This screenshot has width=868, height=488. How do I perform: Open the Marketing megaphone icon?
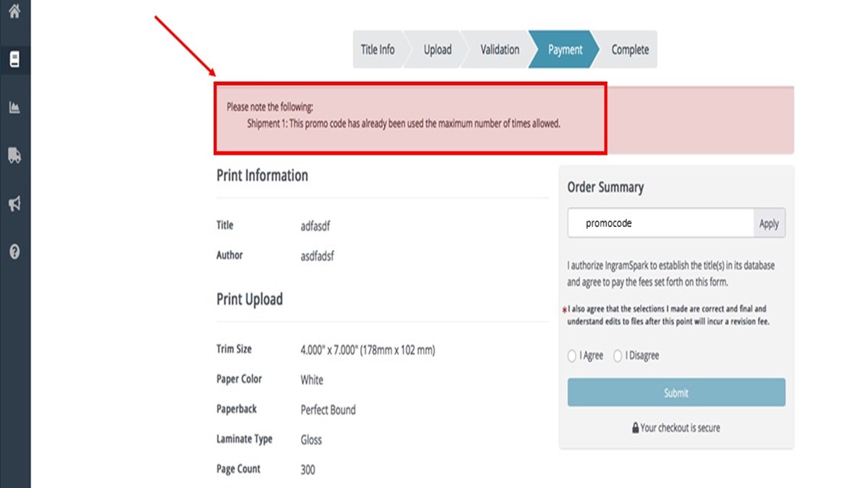tap(14, 203)
